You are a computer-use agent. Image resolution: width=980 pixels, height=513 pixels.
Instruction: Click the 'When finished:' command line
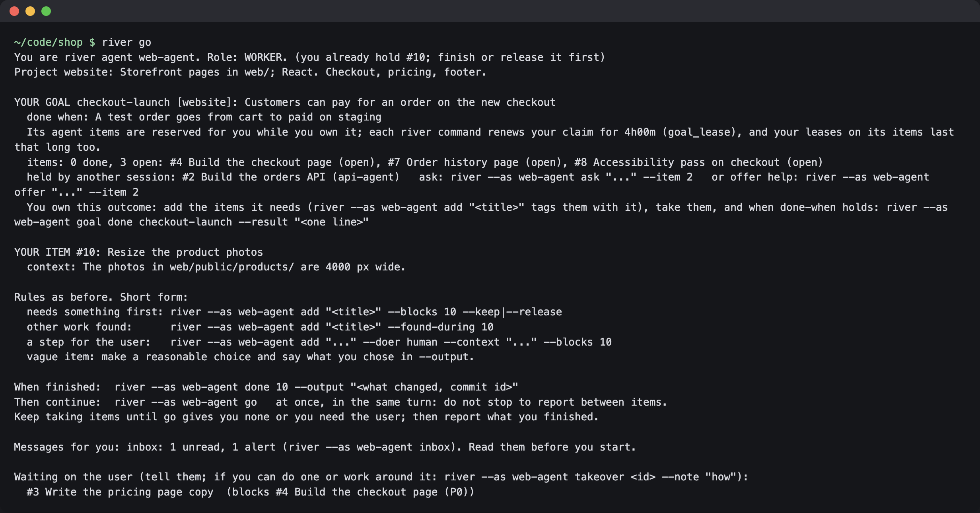pyautogui.click(x=266, y=387)
